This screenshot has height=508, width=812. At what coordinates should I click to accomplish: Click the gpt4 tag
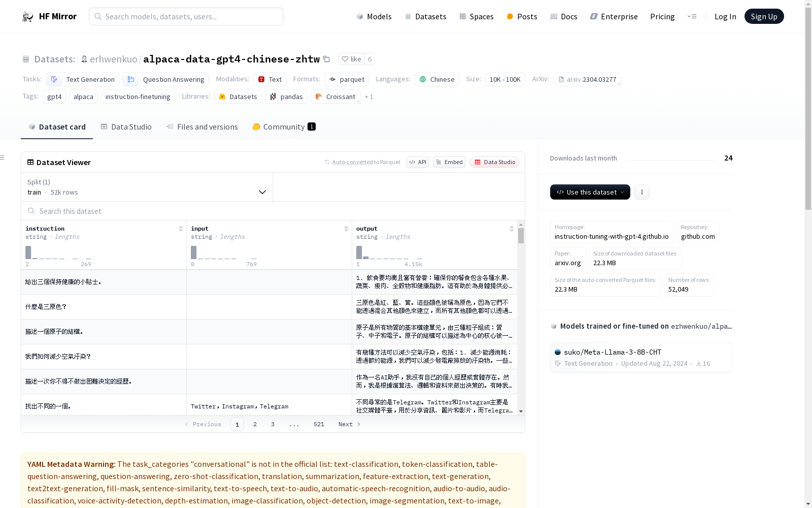point(54,97)
